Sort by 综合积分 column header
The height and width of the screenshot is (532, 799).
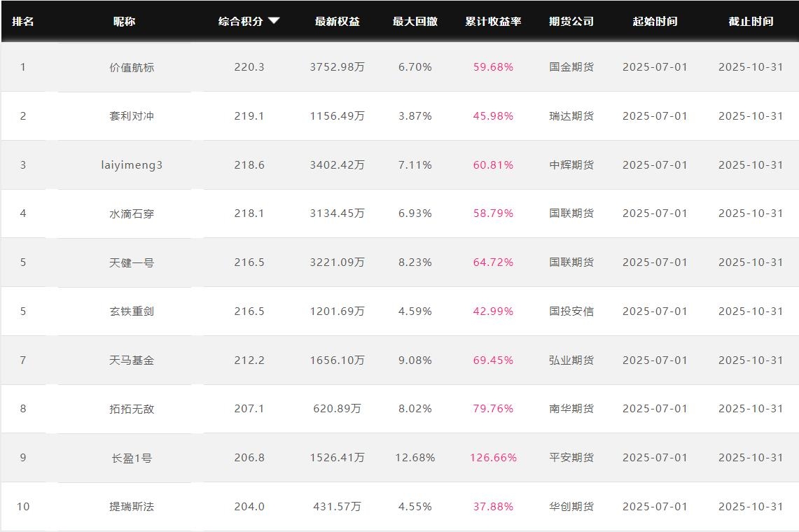click(x=241, y=22)
